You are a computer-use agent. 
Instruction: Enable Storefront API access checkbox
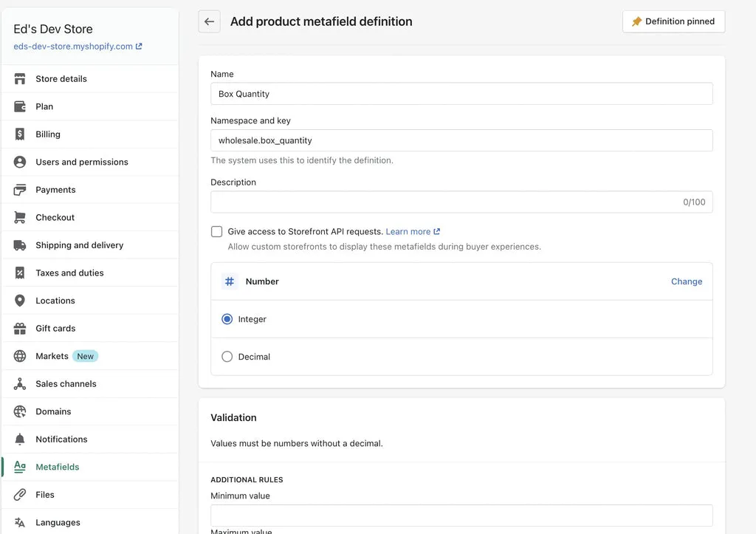(216, 231)
